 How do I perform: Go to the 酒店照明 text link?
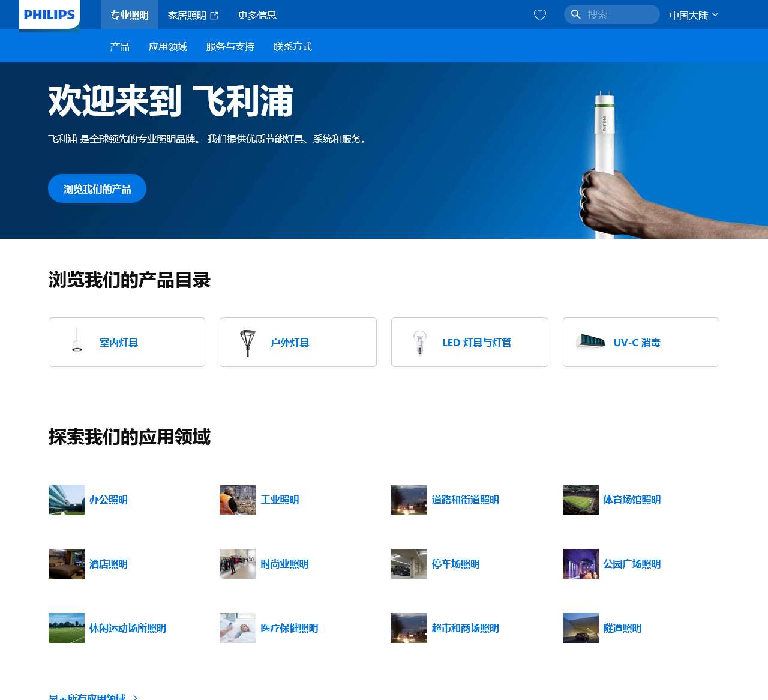(x=109, y=564)
